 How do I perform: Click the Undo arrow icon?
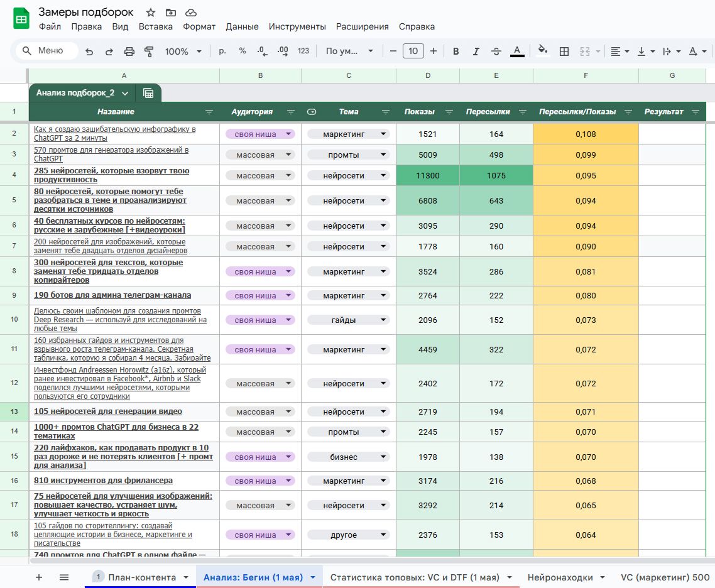[89, 52]
